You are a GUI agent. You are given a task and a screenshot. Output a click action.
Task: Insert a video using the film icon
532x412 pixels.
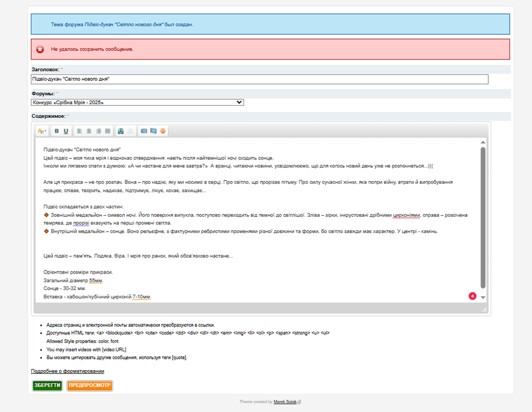153,131
